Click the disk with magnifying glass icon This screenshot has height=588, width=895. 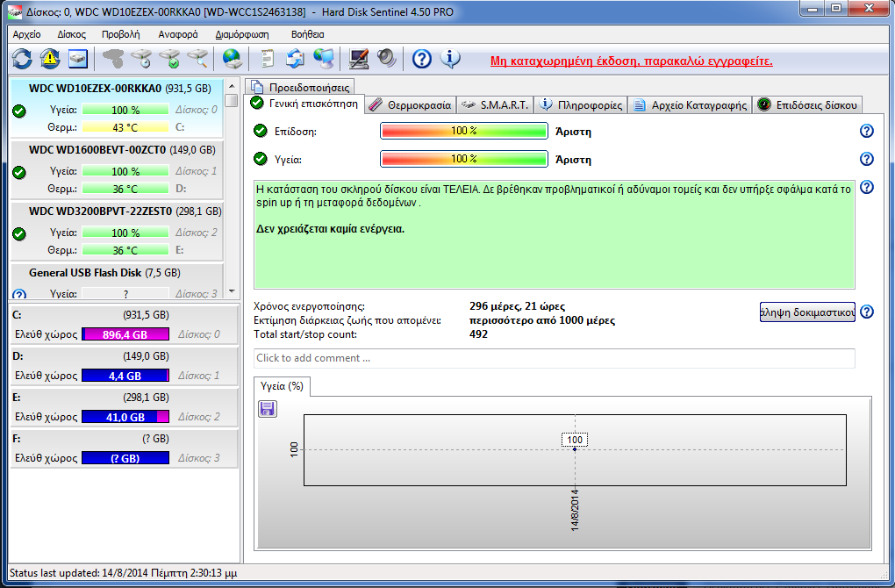point(197,58)
